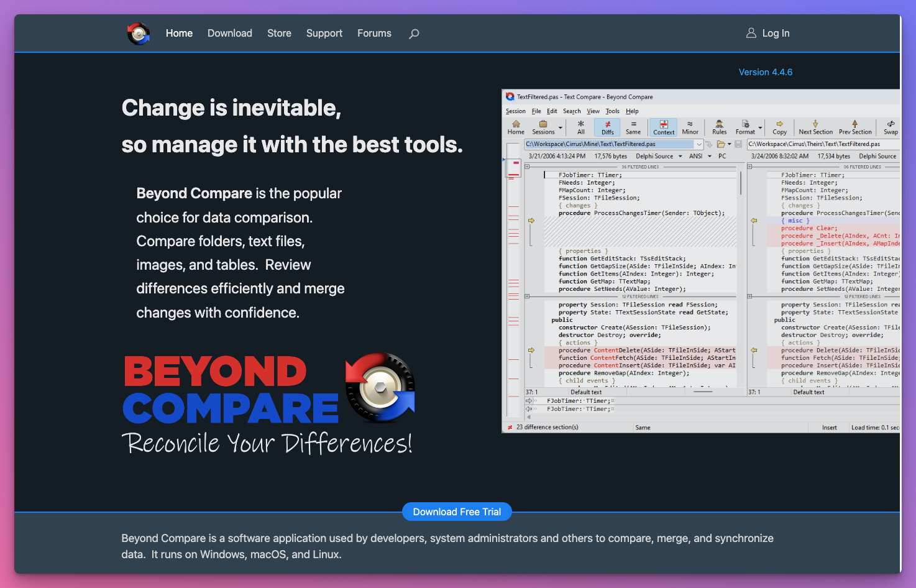This screenshot has height=588, width=916.
Task: Open the Edit menu
Action: point(552,111)
